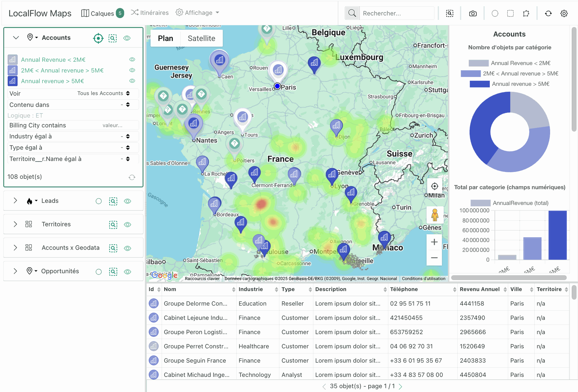This screenshot has width=578, height=392.
Task: Expand the Territoires layer
Action: pos(15,224)
